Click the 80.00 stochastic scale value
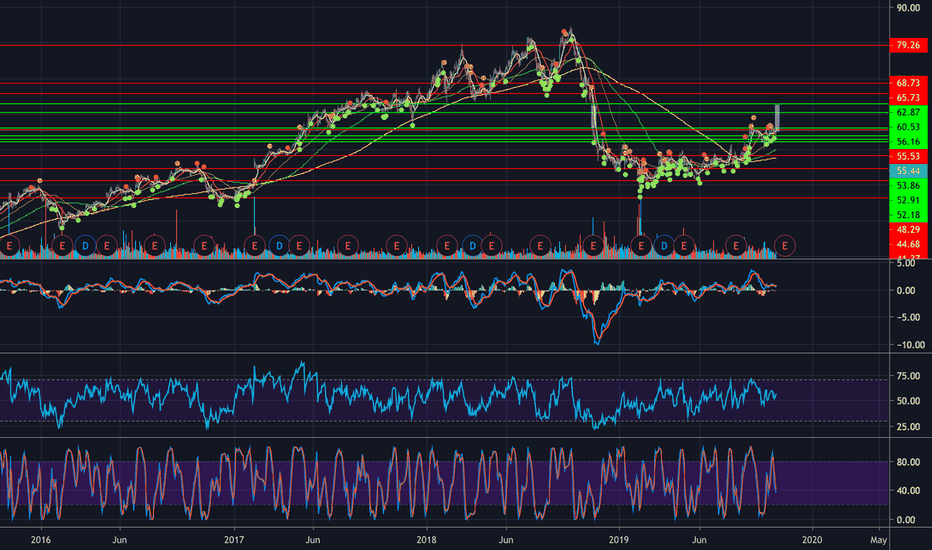Viewport: 932px width, 550px height. (906, 462)
